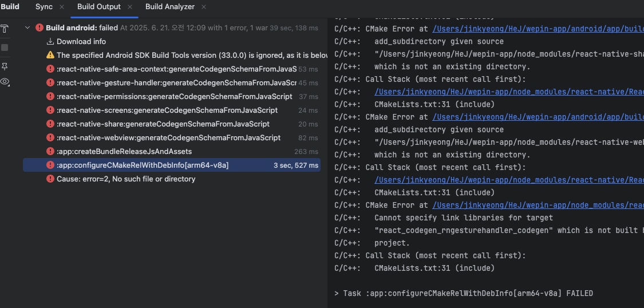Close the Build Analyzer tab
Image resolution: width=644 pixels, height=308 pixels.
204,7
